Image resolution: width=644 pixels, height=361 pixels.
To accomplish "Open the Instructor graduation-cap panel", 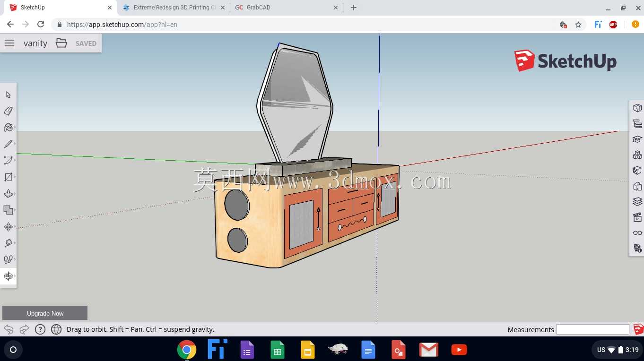I will pos(637,139).
